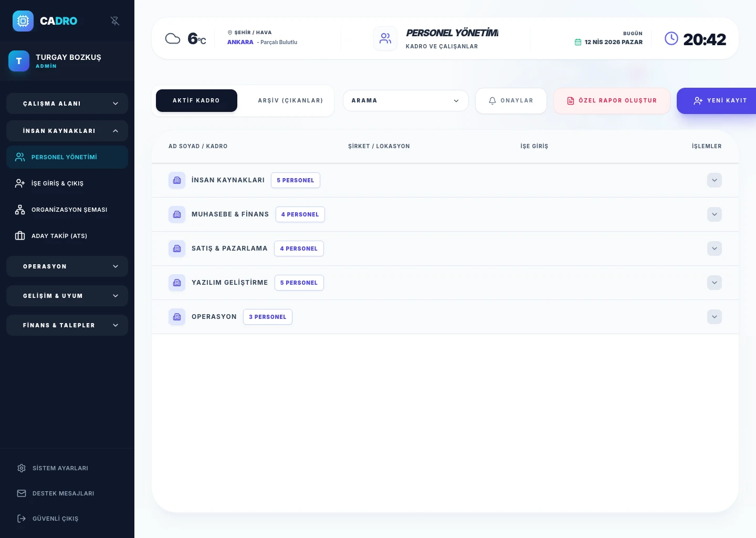Viewport: 756px width, 538px height.
Task: Click the 5 PERSONEL badge for İnsan Kaynakları
Action: click(x=296, y=180)
